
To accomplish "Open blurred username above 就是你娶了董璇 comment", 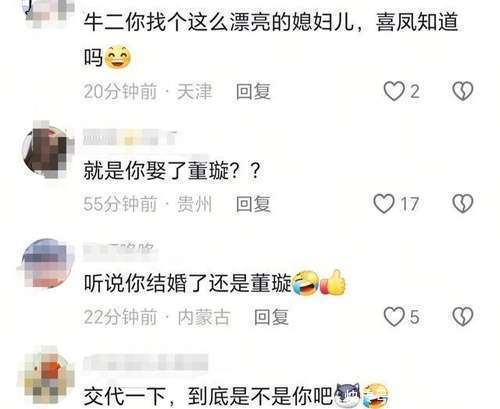I will coord(130,137).
